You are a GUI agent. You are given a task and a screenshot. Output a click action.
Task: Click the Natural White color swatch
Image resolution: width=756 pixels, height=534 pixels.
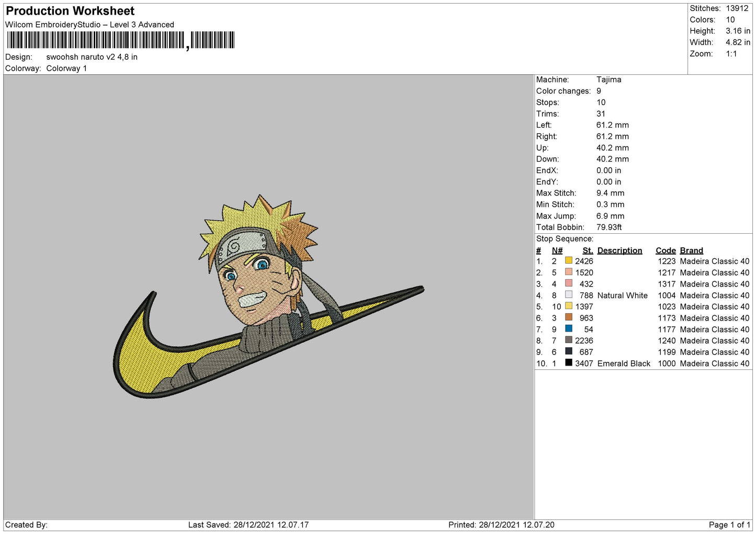(x=569, y=295)
